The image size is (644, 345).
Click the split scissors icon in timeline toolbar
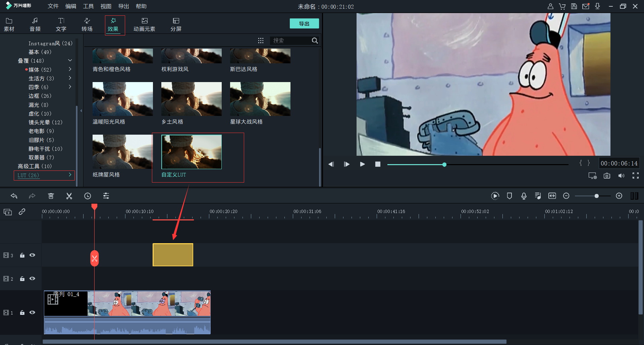tap(69, 196)
